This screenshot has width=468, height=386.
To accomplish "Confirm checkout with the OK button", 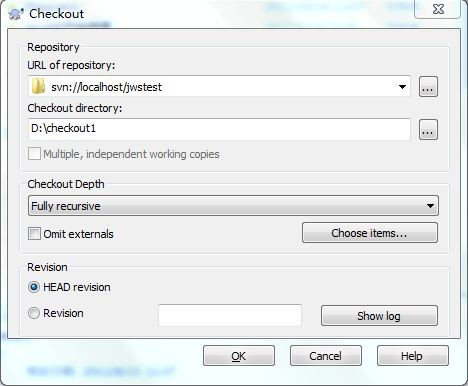I will 239,356.
